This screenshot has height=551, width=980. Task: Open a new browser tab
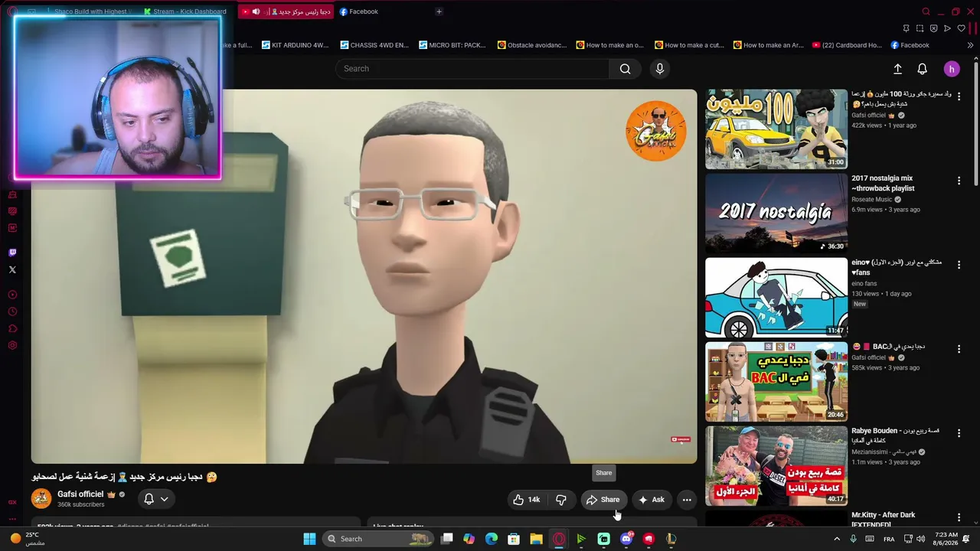click(x=439, y=11)
